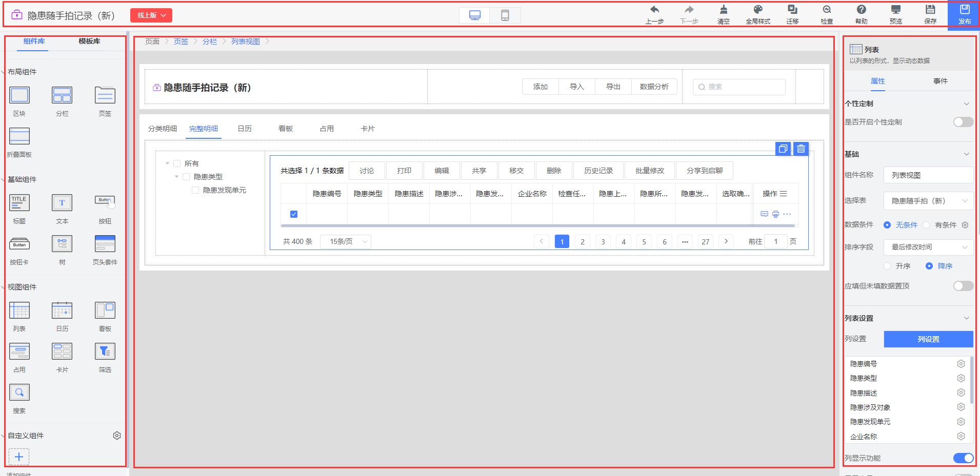Select the Kanban (看板) view component

105,311
